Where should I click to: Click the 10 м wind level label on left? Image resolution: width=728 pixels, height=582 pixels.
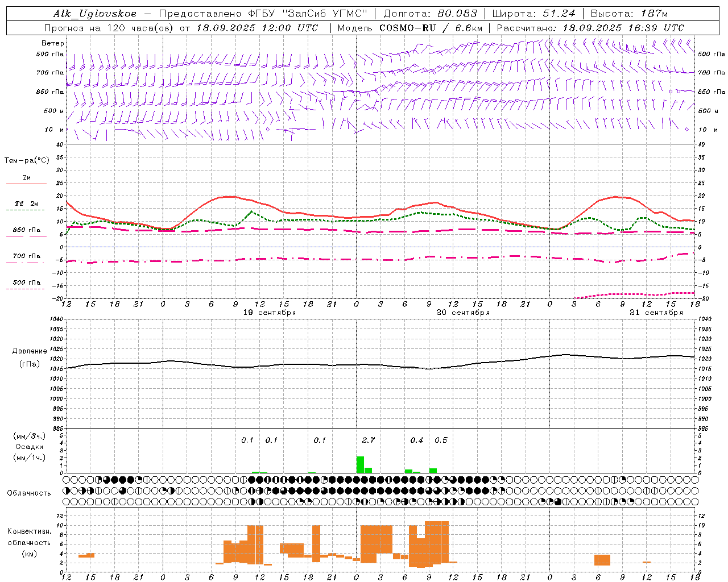tap(54, 130)
